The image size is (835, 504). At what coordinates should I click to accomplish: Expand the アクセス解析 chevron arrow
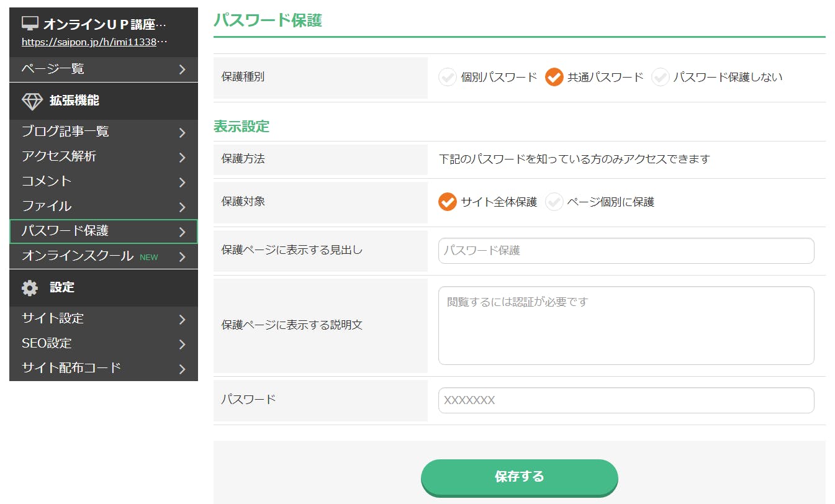click(182, 157)
